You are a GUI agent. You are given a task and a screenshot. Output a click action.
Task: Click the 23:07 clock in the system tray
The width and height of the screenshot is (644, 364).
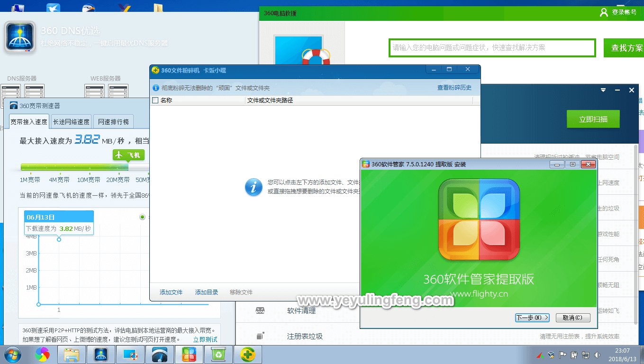622,351
